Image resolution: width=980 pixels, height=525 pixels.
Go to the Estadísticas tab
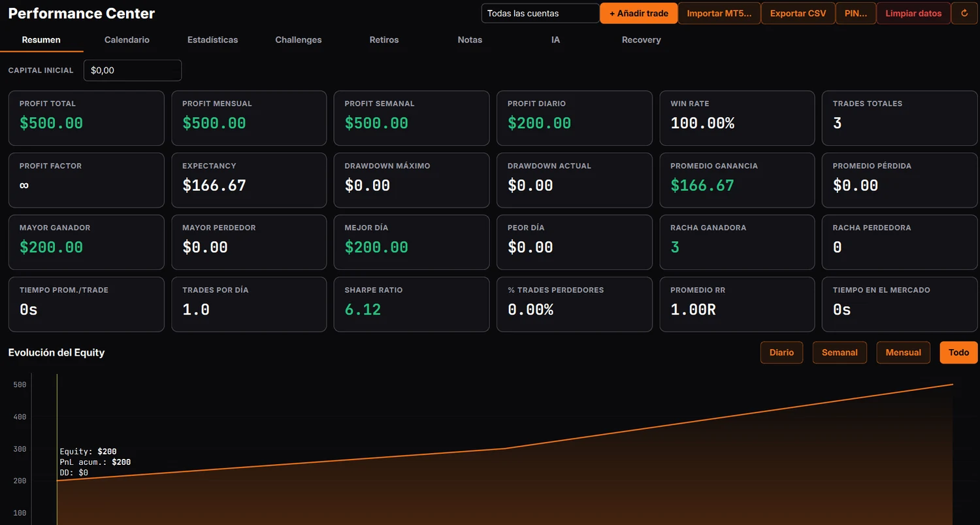tap(212, 40)
